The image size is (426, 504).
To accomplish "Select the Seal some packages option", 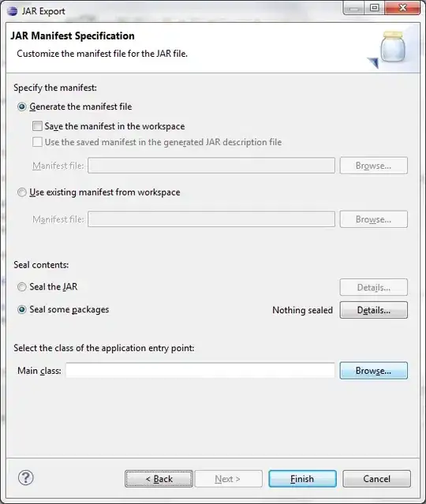I will click(22, 309).
